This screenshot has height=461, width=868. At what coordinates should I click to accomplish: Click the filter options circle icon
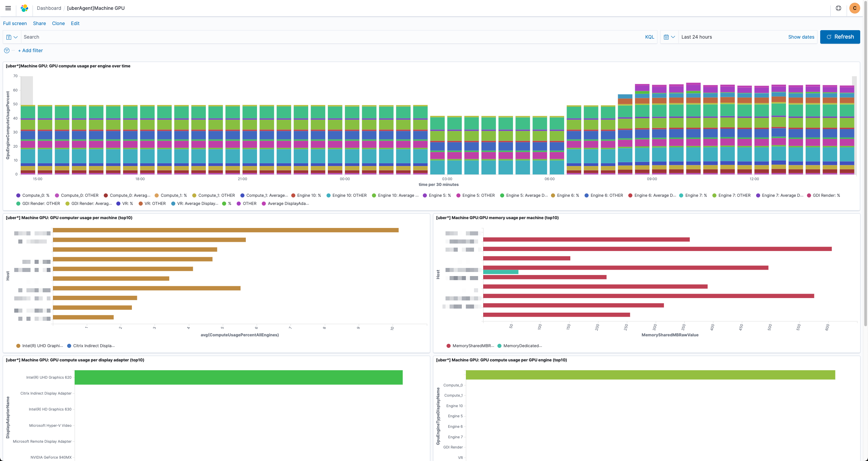(7, 50)
